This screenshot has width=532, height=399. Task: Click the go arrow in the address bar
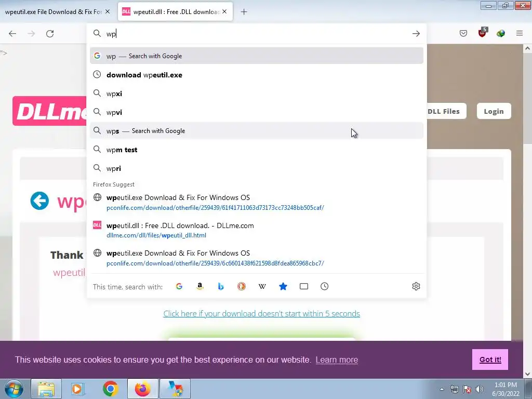coord(416,34)
